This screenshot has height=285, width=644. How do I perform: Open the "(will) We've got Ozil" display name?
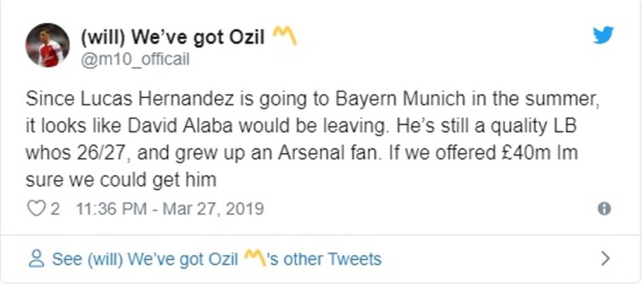172,38
